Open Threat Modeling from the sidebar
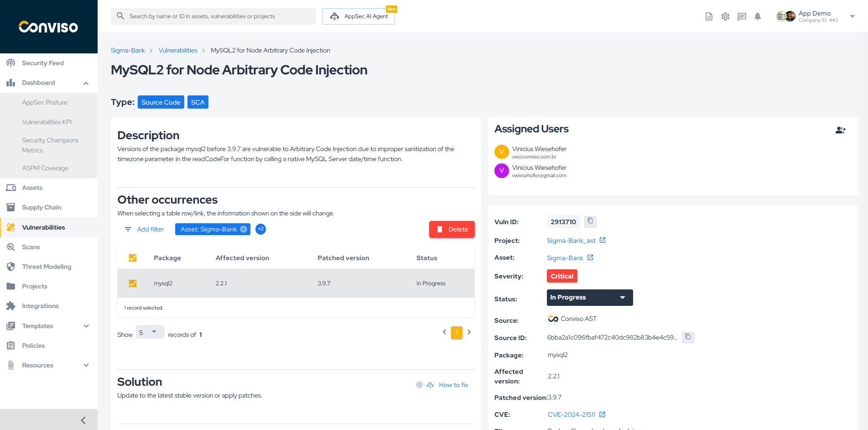The height and width of the screenshot is (430, 868). [47, 267]
